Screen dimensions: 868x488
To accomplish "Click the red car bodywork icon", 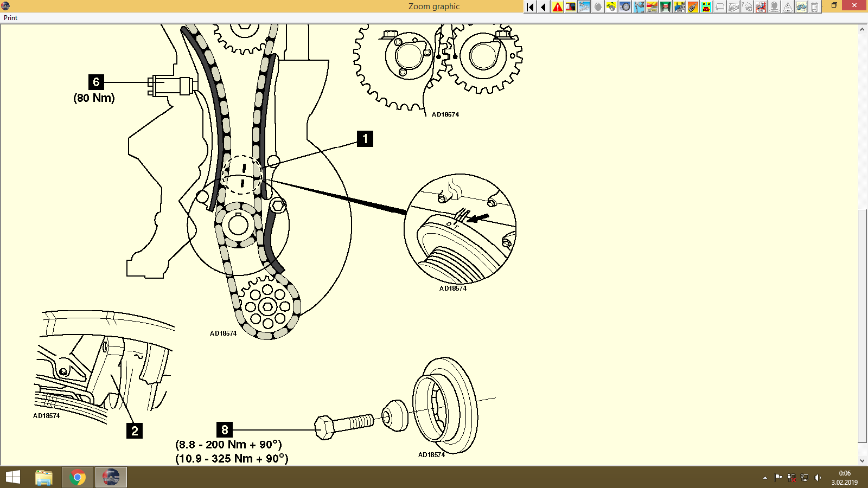I will [651, 7].
